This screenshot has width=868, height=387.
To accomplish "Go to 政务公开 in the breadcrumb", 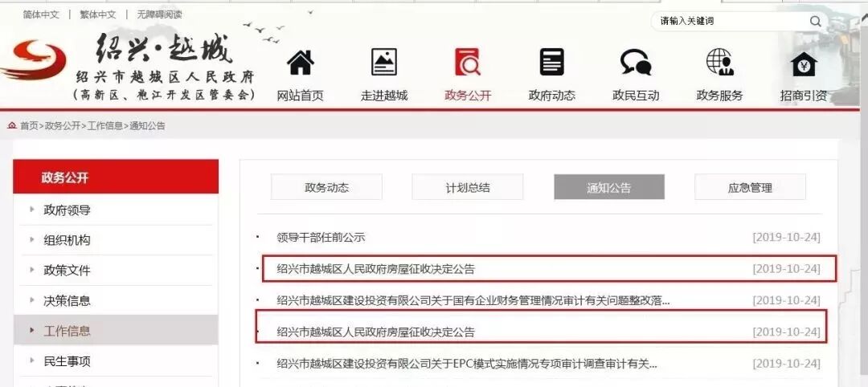I will pos(63,125).
